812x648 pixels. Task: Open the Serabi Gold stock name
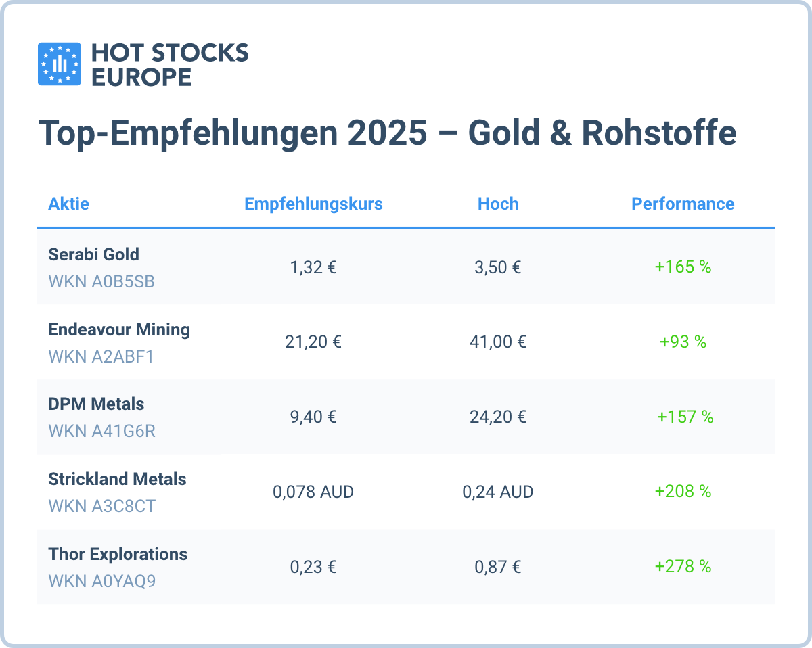(x=93, y=254)
